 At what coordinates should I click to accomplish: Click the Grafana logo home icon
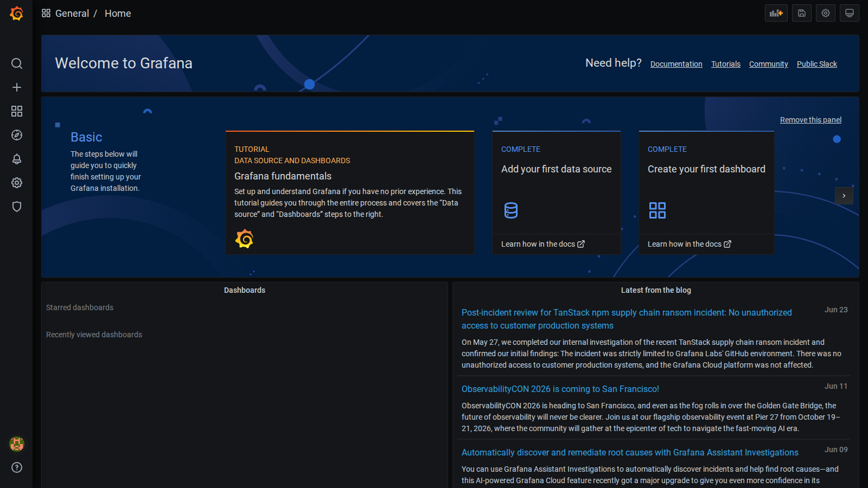(x=17, y=14)
